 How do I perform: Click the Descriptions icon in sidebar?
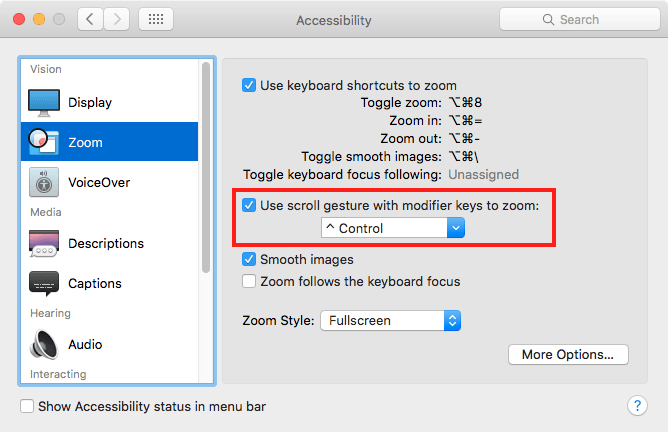point(44,243)
